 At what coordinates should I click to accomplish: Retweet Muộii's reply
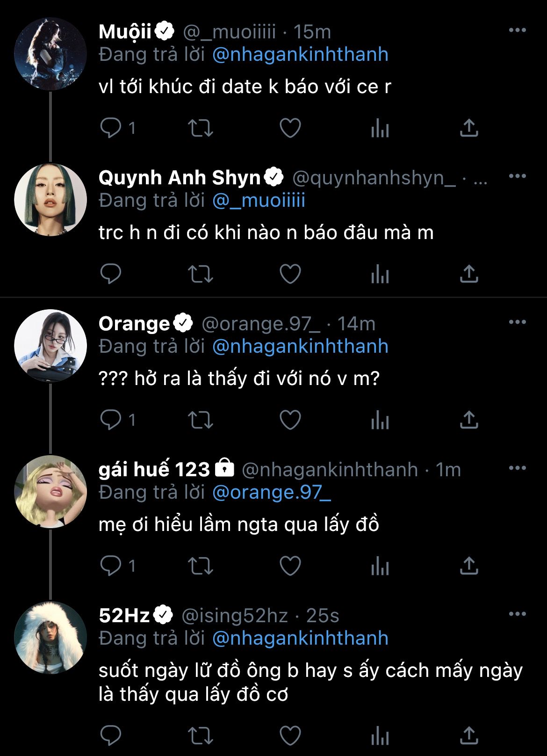[x=200, y=128]
